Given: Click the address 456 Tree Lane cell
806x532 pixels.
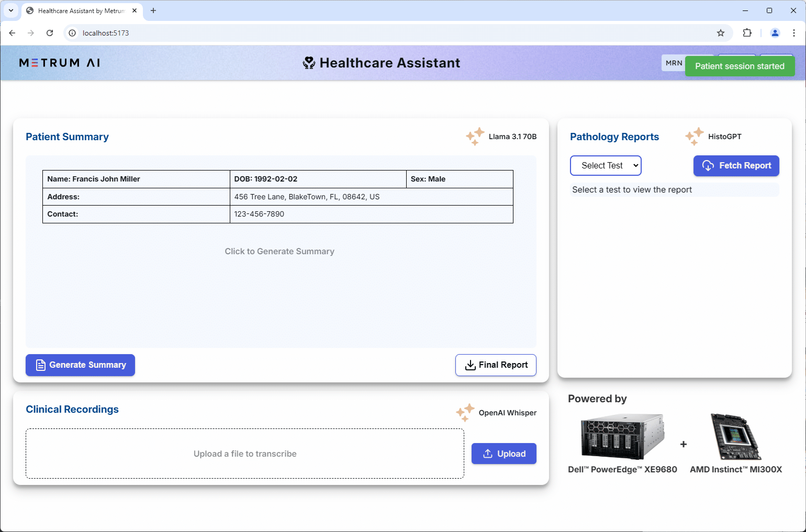Looking at the screenshot, I should click(372, 197).
